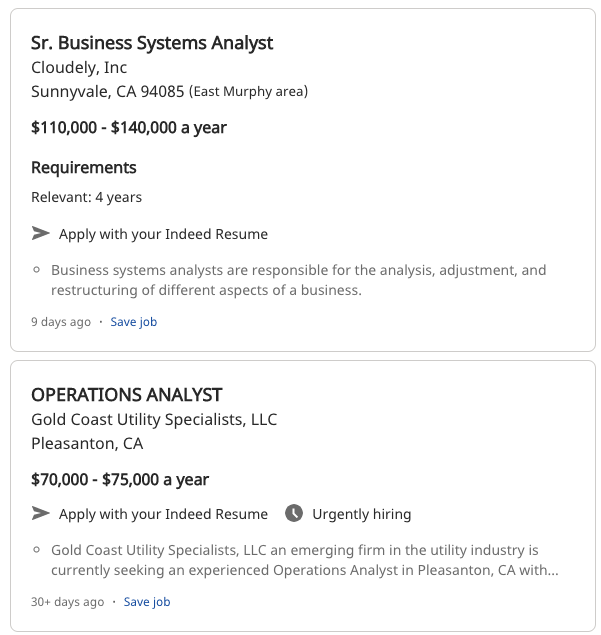The width and height of the screenshot is (601, 635).
Task: Open the OPERATIONS ANALYST job title
Action: (126, 394)
